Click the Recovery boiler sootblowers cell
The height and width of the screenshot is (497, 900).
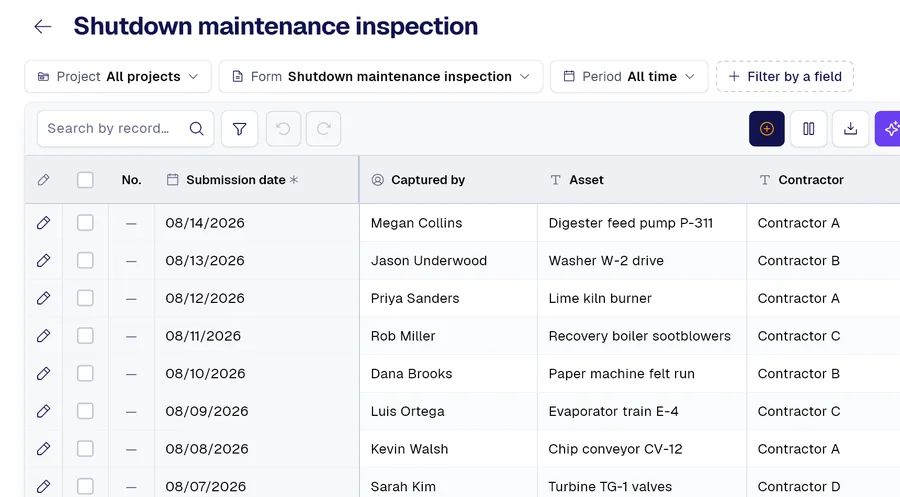click(642, 336)
